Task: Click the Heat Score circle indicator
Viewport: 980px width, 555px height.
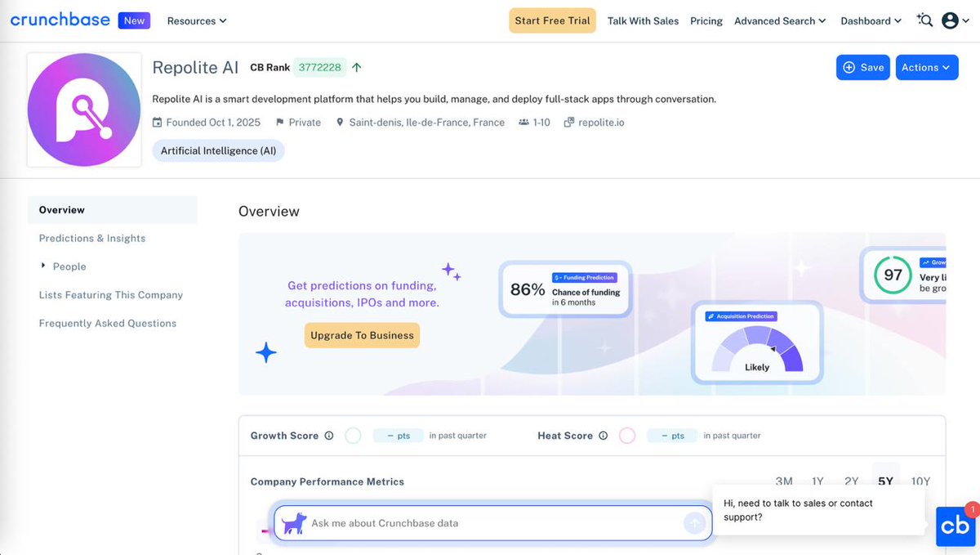Action: point(627,436)
